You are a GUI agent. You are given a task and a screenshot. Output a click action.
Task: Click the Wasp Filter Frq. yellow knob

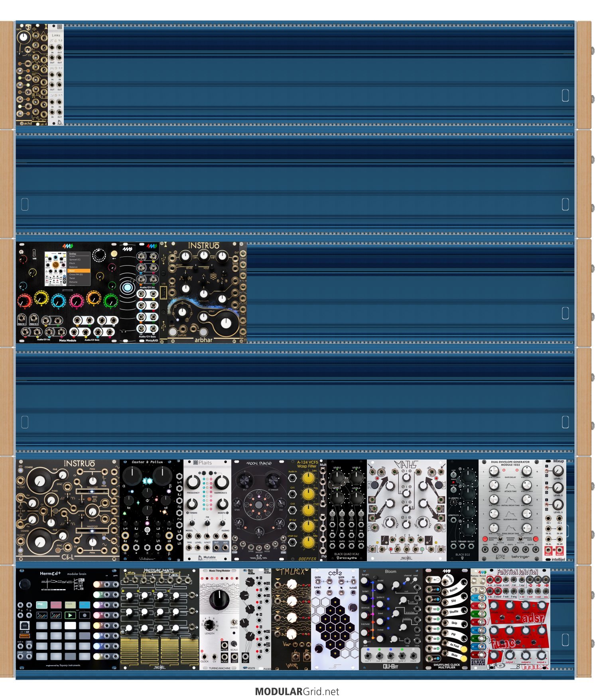point(308,494)
